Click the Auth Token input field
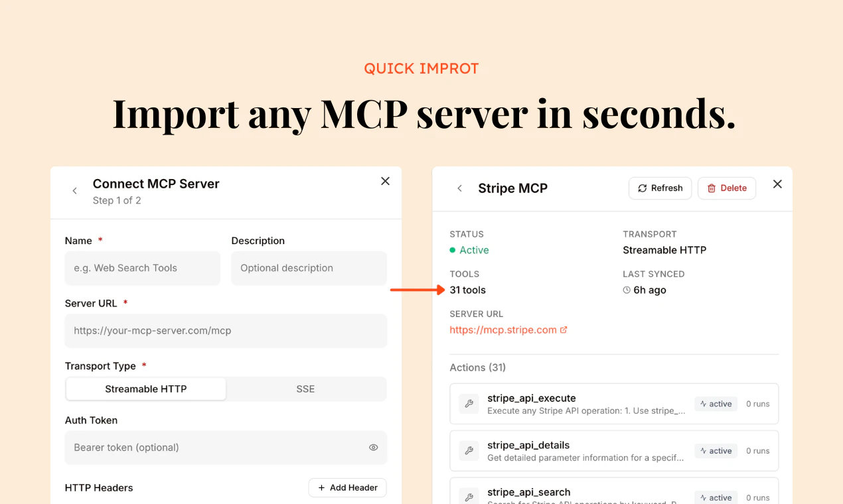The width and height of the screenshot is (843, 504). [226, 448]
